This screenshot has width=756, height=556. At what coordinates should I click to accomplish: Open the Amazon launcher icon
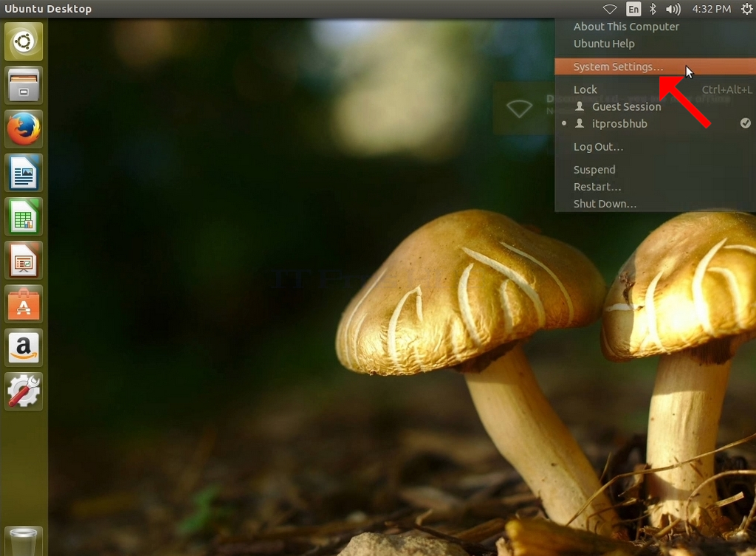point(24,348)
